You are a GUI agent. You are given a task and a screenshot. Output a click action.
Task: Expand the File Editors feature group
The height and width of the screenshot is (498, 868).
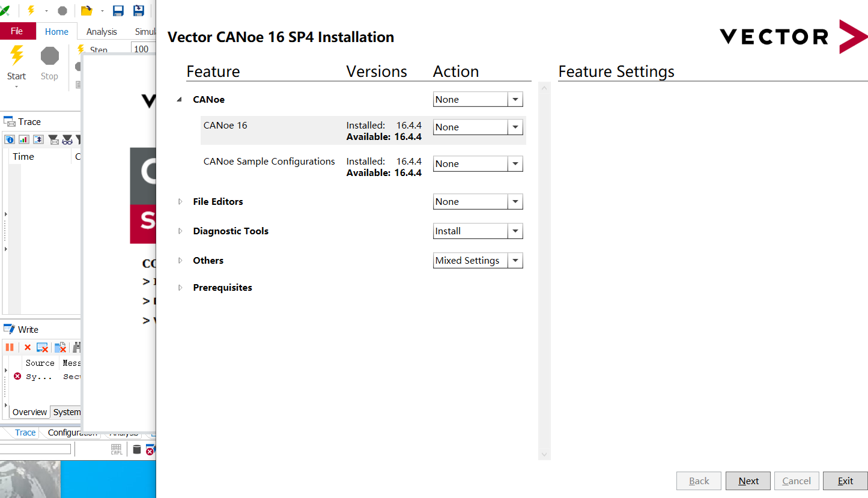180,202
